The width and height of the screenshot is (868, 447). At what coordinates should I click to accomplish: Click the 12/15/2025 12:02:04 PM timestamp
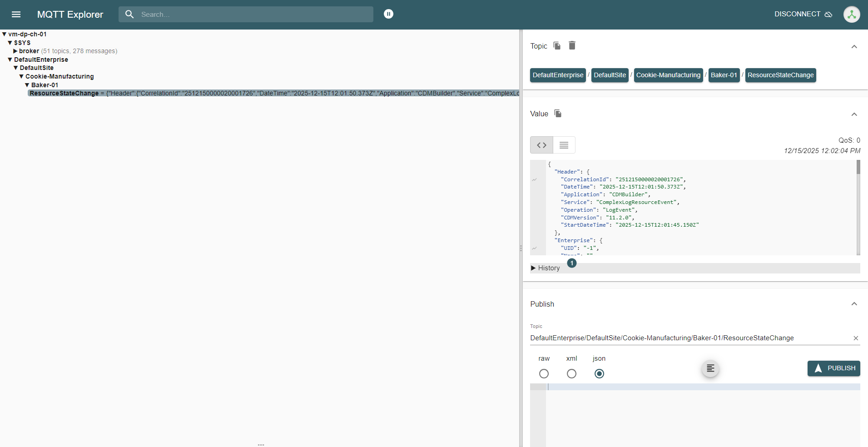click(x=822, y=151)
